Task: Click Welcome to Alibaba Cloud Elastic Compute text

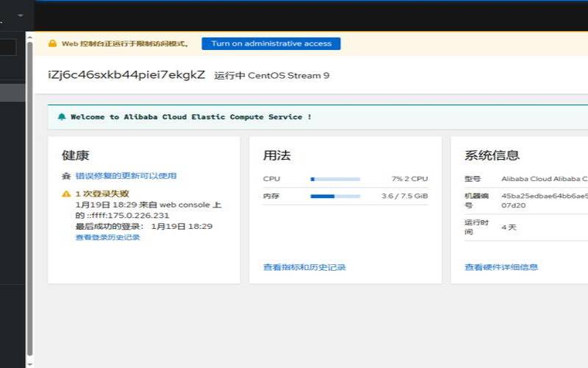Action: [x=191, y=117]
